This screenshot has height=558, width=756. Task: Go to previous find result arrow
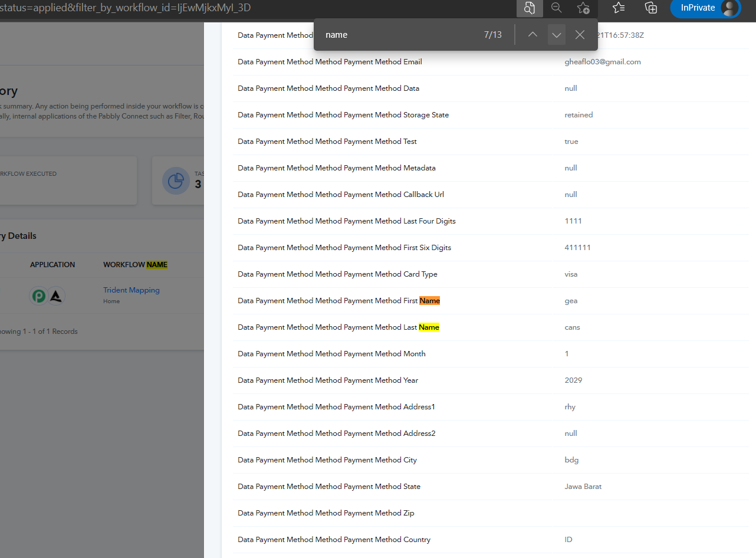[x=533, y=35]
